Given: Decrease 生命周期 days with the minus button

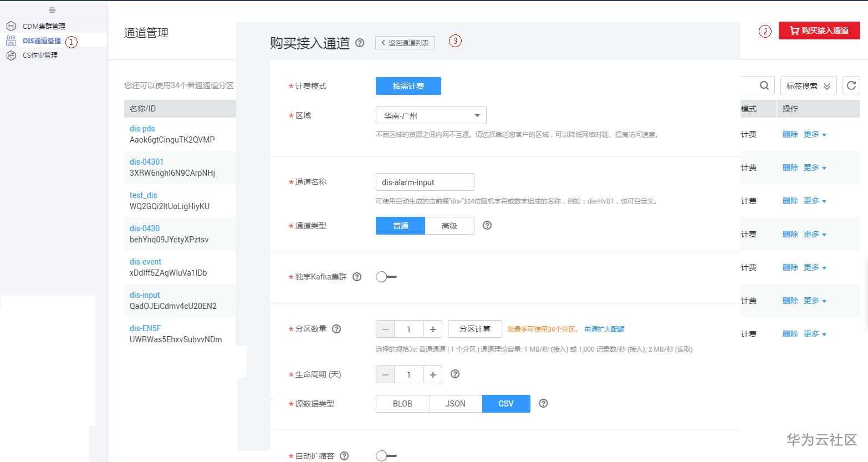Looking at the screenshot, I should point(385,374).
